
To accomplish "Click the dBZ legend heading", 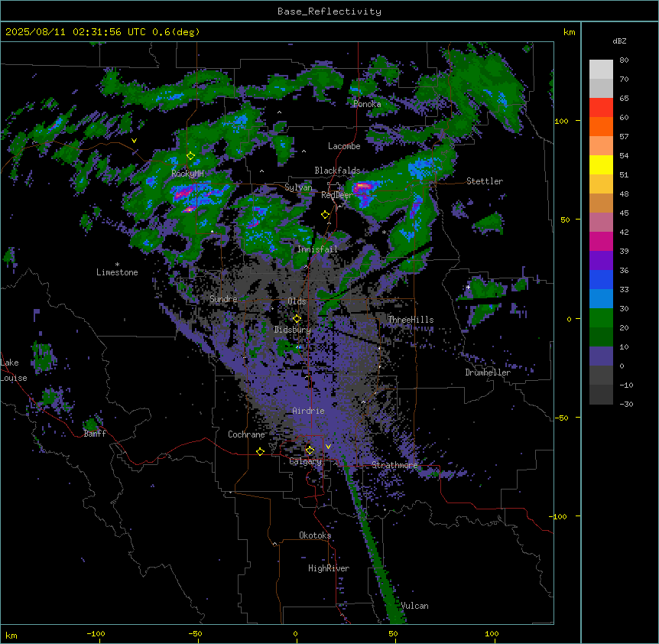I will coord(619,41).
